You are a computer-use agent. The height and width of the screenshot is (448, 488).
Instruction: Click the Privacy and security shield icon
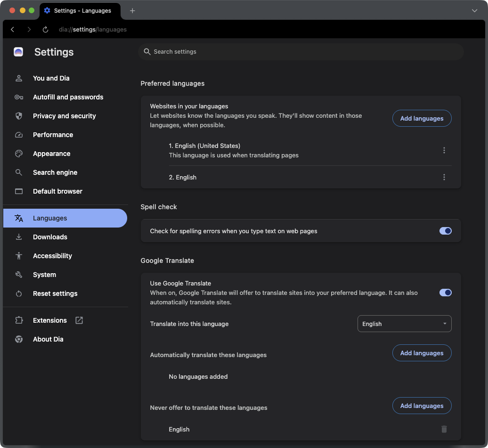click(19, 116)
